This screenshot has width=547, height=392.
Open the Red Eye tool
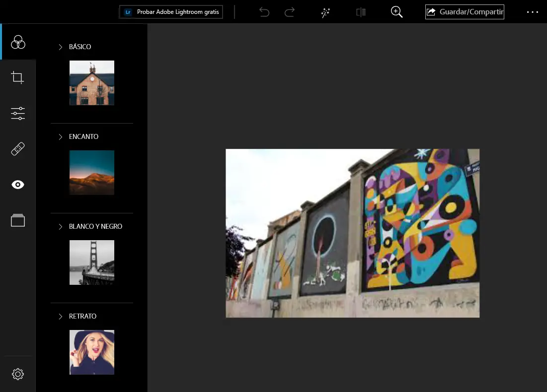tap(18, 185)
